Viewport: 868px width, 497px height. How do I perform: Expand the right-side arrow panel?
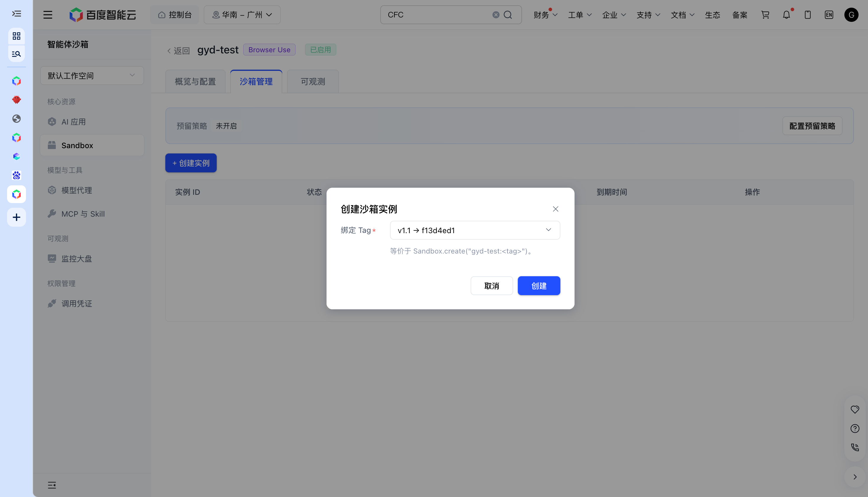pyautogui.click(x=855, y=477)
